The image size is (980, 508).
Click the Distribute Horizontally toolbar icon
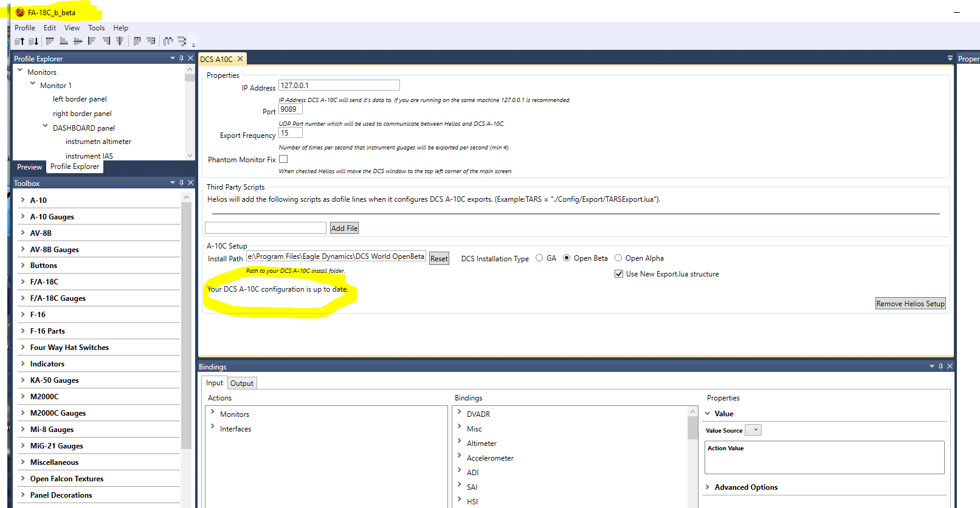(x=137, y=41)
